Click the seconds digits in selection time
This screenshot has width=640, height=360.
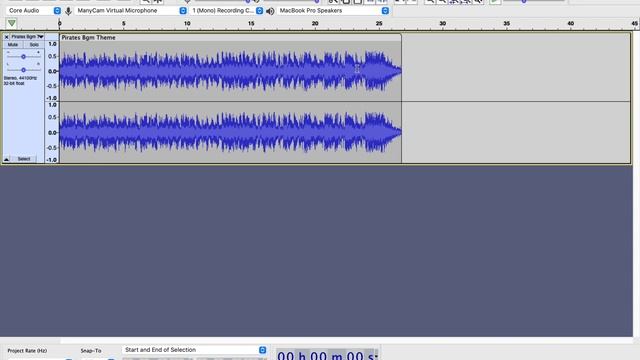click(x=355, y=356)
